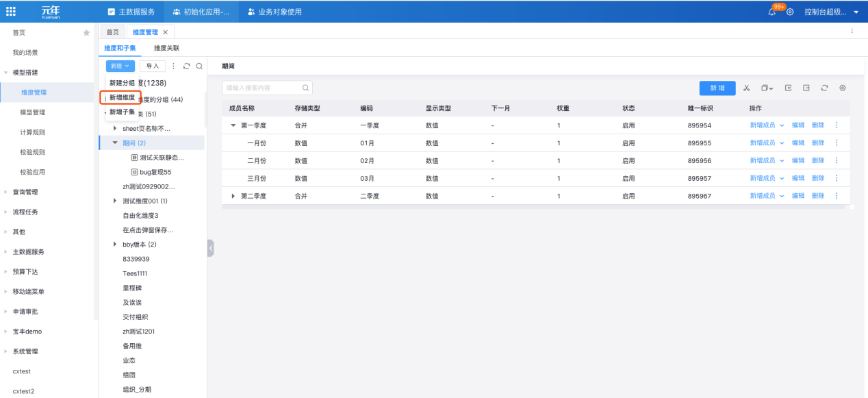868x398 pixels.
Task: Click the search magnifier icon in dimension tree toolbar
Action: pos(199,66)
